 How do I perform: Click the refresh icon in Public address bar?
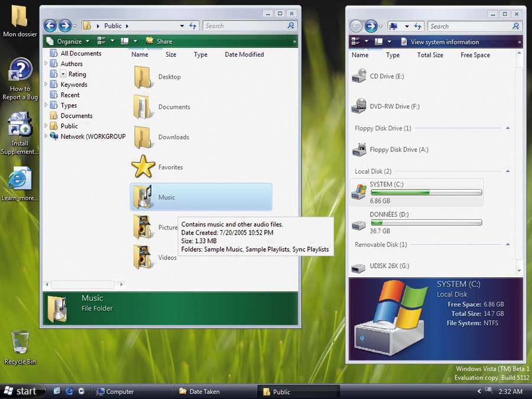point(193,26)
